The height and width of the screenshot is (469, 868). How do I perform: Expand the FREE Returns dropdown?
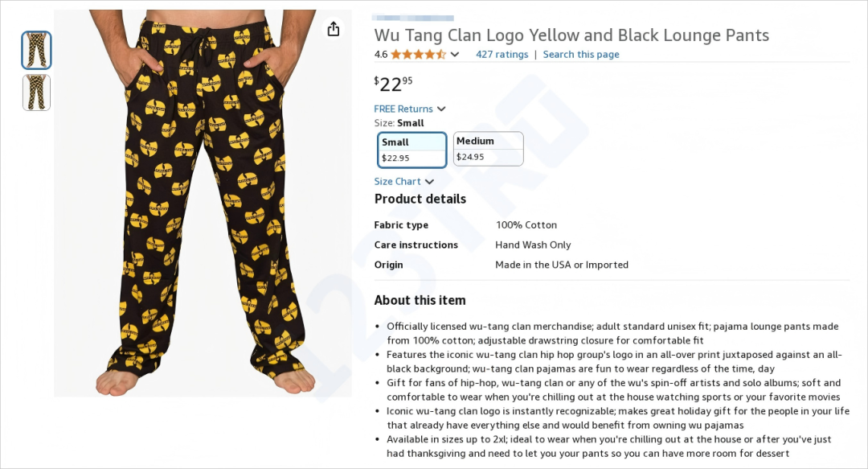(x=410, y=109)
